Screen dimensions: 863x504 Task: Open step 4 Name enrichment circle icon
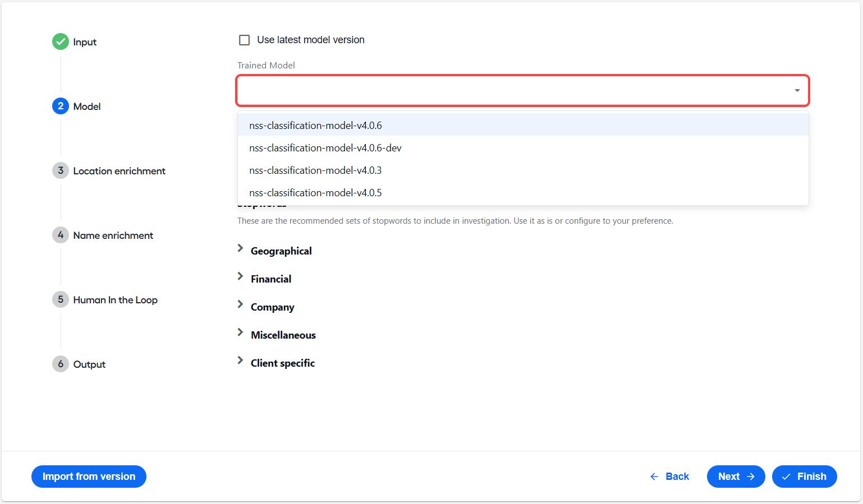[x=61, y=235]
